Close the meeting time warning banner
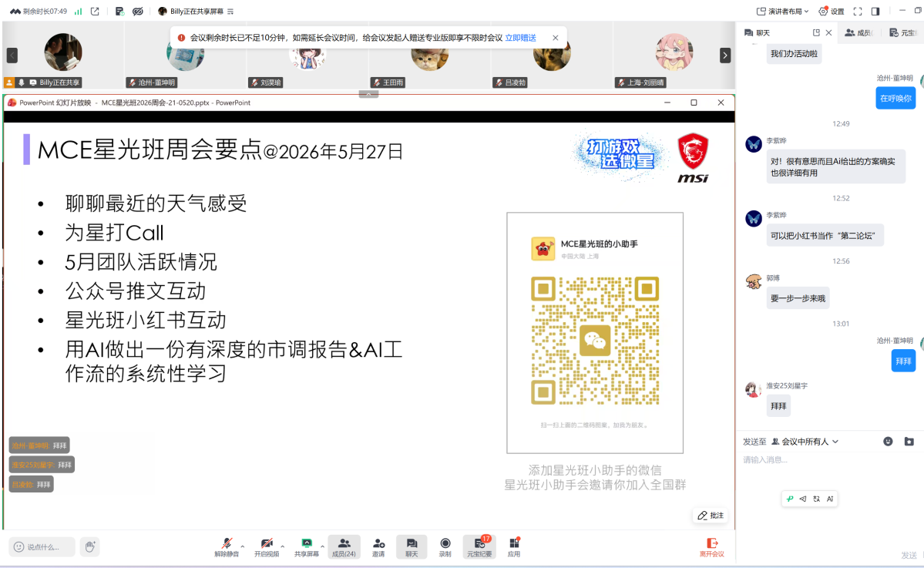The height and width of the screenshot is (568, 924). pyautogui.click(x=555, y=38)
